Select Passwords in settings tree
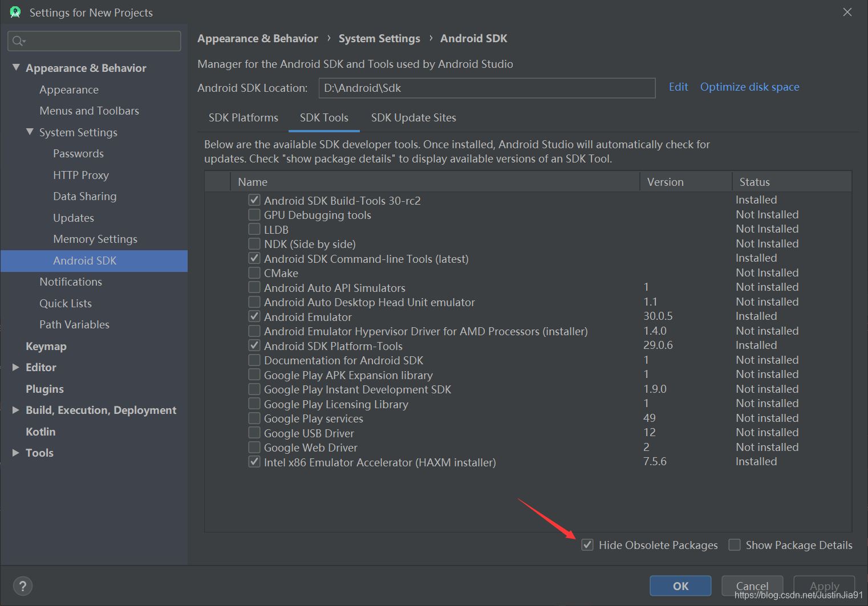This screenshot has width=868, height=606. (x=78, y=153)
